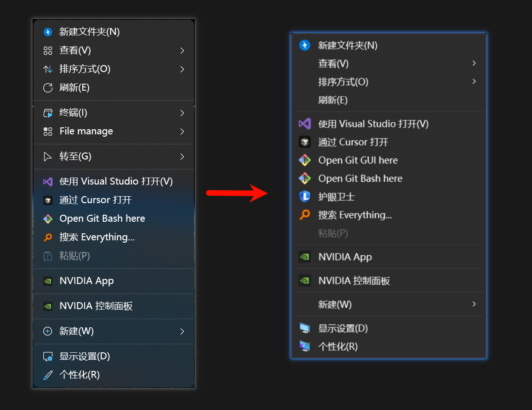Click the 个性化 icon in right menu
Image resolution: width=532 pixels, height=410 pixels.
pyautogui.click(x=305, y=346)
